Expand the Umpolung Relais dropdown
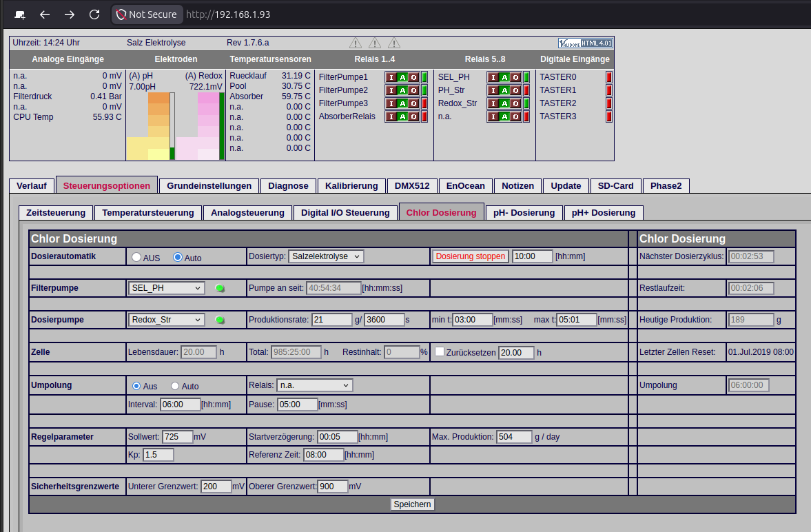 coord(315,385)
